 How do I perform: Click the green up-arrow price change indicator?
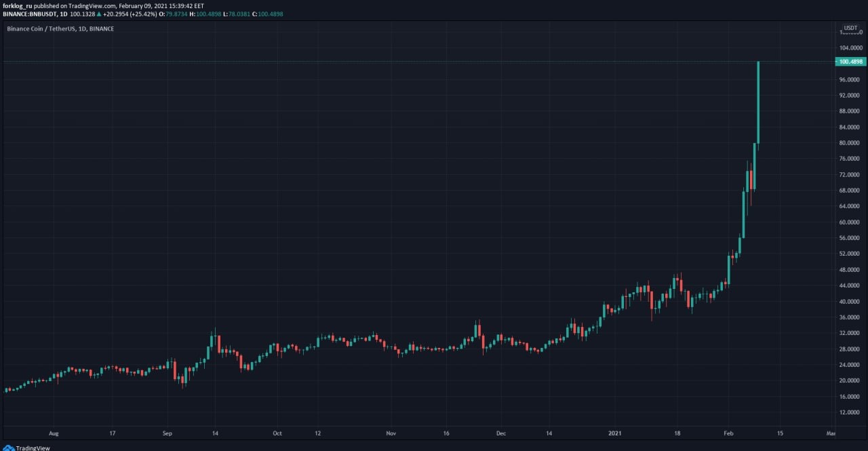click(x=99, y=13)
